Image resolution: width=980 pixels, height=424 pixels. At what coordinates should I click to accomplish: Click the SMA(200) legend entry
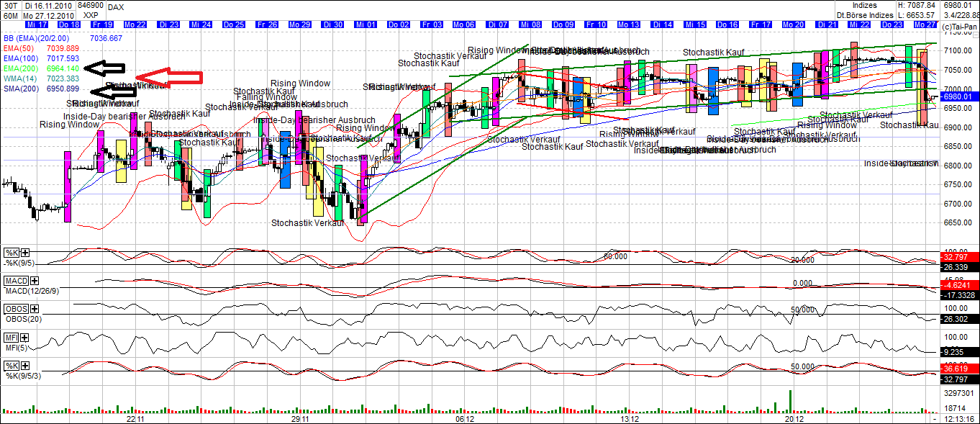22,89
